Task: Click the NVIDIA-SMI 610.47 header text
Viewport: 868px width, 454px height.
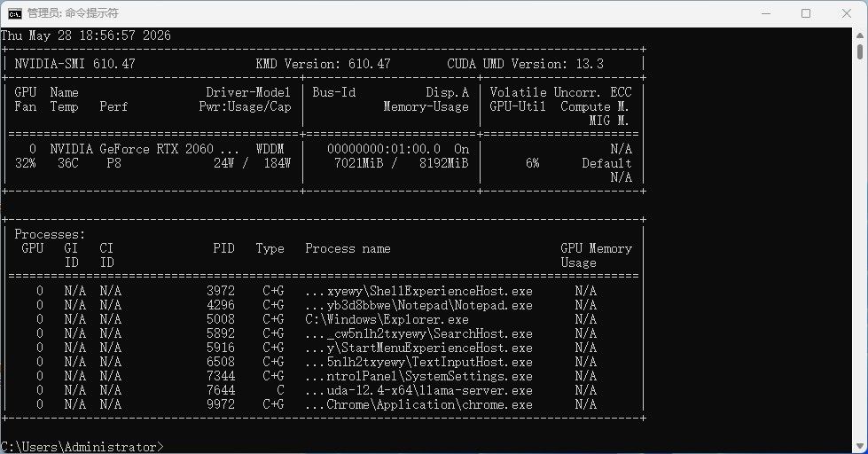Action: 74,64
